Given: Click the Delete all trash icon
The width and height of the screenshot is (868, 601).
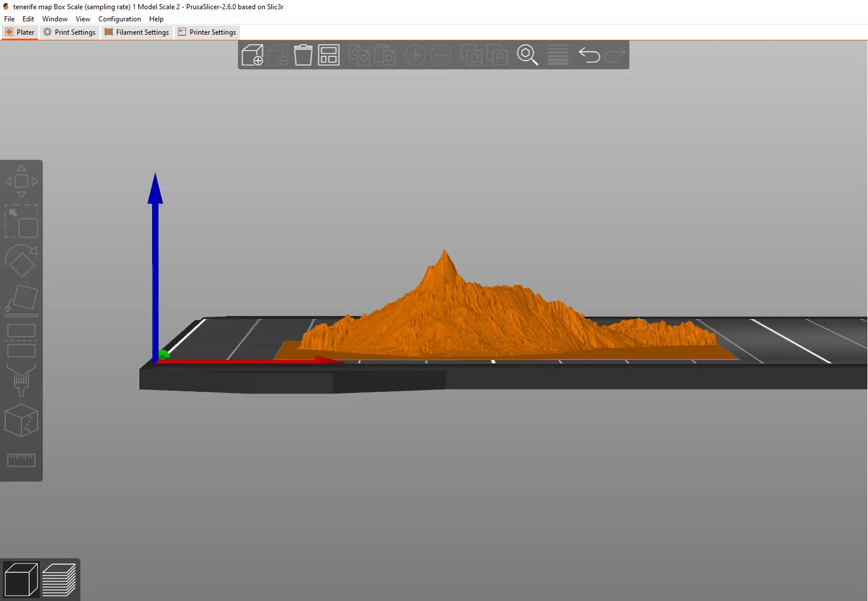Looking at the screenshot, I should point(303,55).
